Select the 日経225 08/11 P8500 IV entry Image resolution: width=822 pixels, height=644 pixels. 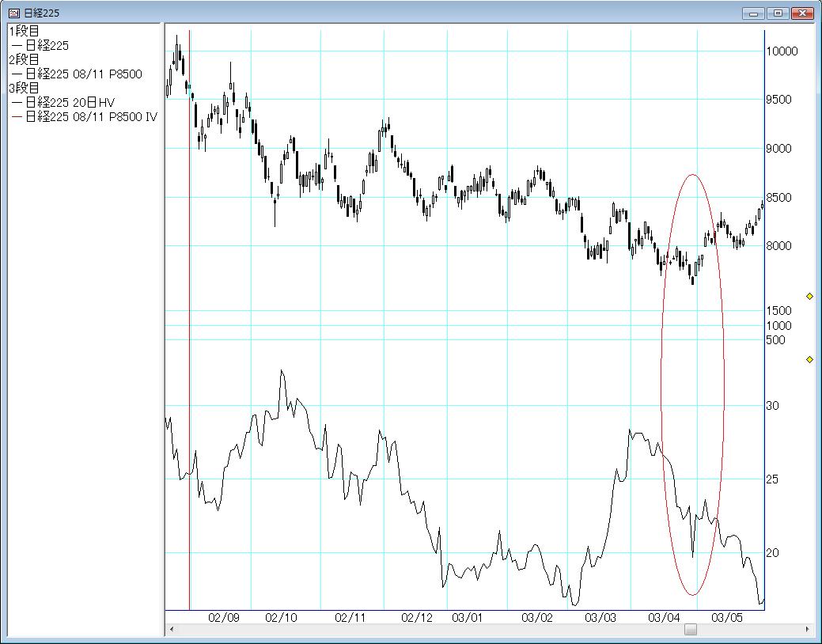91,117
